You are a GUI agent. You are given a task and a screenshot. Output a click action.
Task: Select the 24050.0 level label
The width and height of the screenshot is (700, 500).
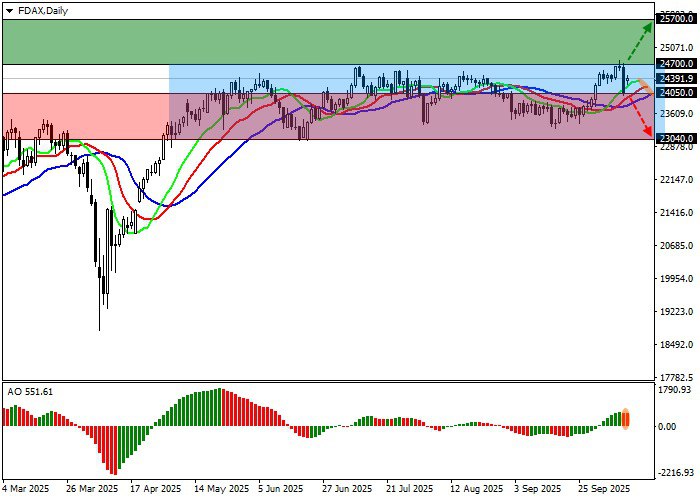(x=677, y=93)
